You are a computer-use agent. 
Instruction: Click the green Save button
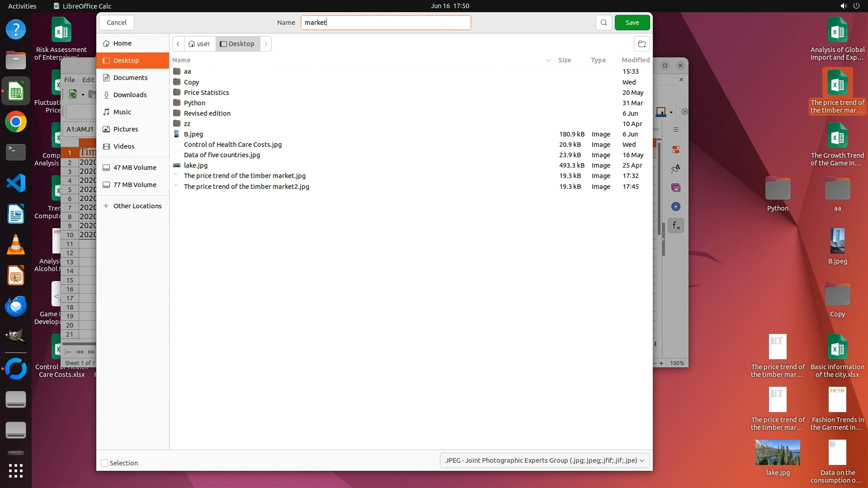[x=632, y=23]
